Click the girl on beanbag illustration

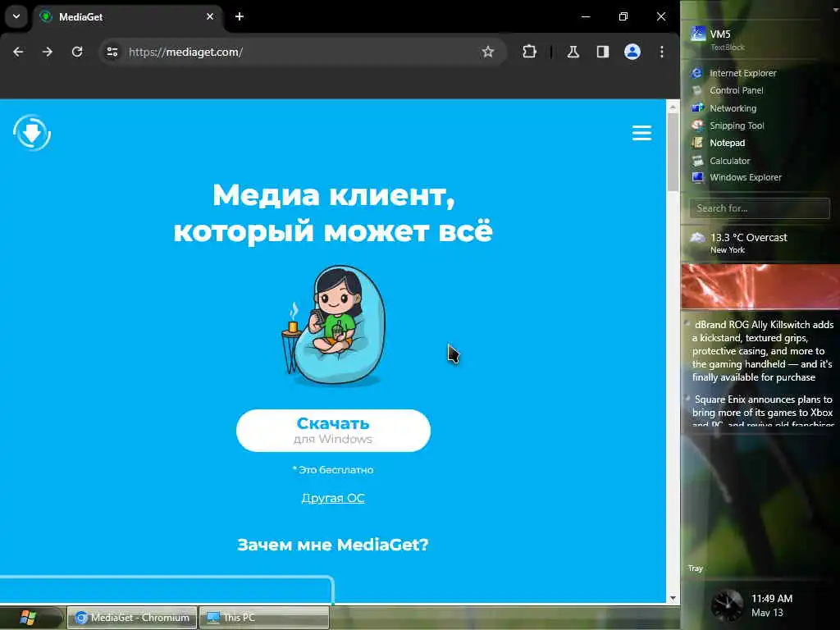[x=333, y=325]
